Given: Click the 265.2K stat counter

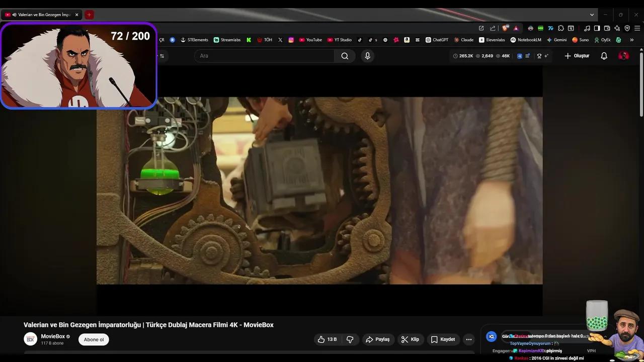Looking at the screenshot, I should tap(463, 56).
